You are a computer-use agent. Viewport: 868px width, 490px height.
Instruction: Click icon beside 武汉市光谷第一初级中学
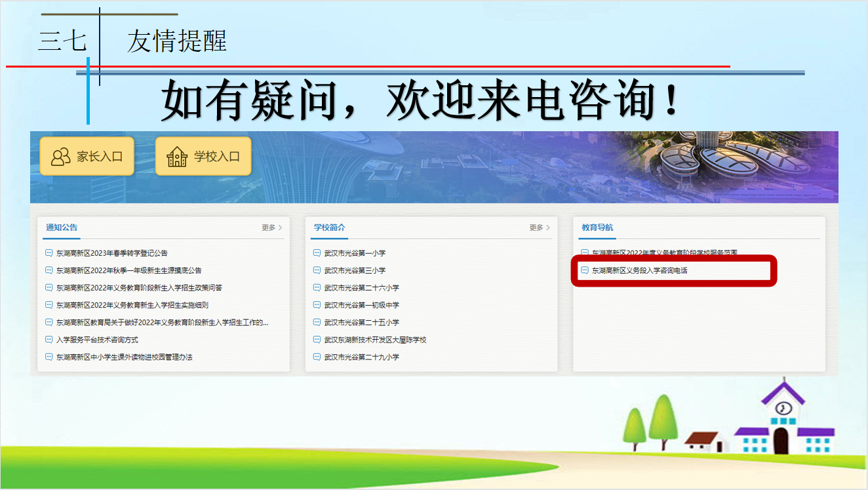[317, 305]
